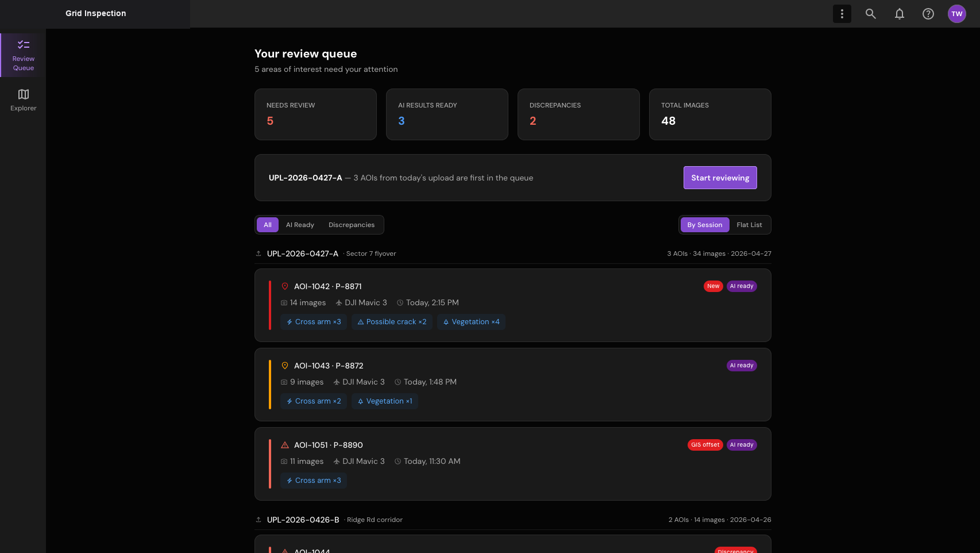Click the AI ready badge on AOI-1043

742,366
